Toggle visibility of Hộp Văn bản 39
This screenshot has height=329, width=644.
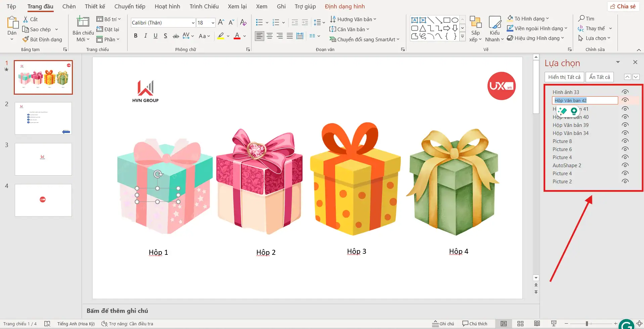pyautogui.click(x=625, y=124)
